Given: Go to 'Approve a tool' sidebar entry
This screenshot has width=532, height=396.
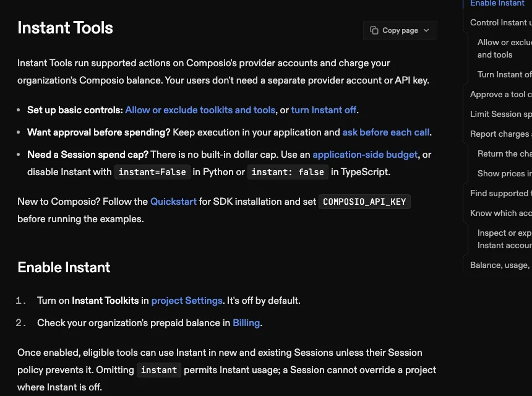Looking at the screenshot, I should (501, 94).
